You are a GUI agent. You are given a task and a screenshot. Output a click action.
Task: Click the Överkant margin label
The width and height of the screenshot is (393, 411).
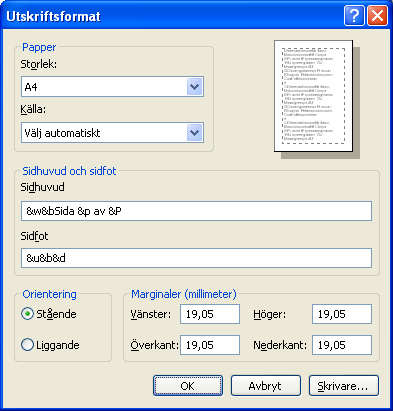click(155, 345)
